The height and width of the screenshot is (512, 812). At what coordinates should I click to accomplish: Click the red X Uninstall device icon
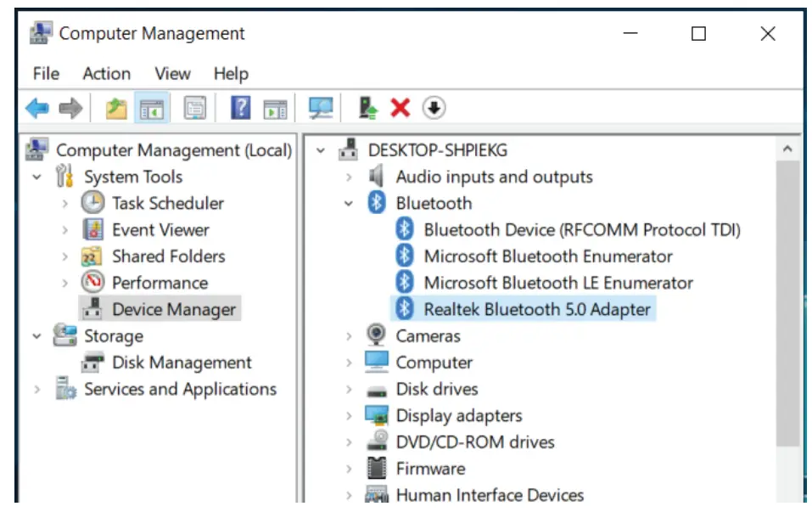(400, 108)
